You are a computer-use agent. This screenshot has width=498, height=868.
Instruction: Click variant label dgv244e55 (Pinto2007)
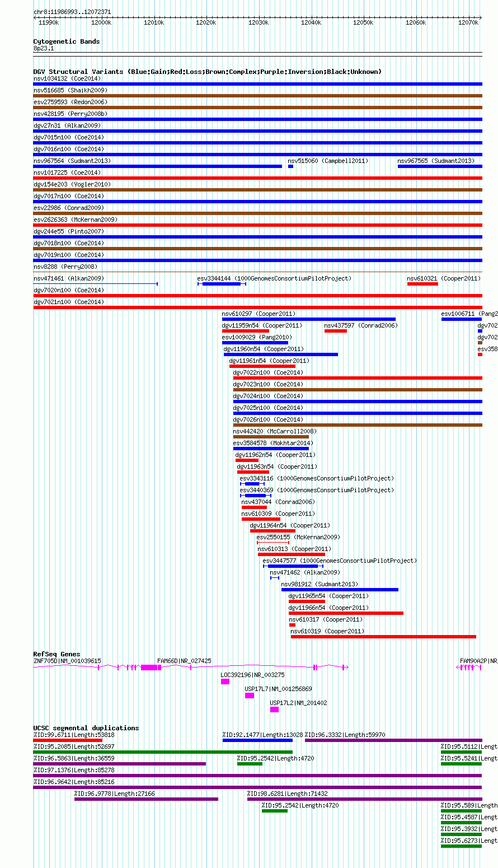pos(69,231)
